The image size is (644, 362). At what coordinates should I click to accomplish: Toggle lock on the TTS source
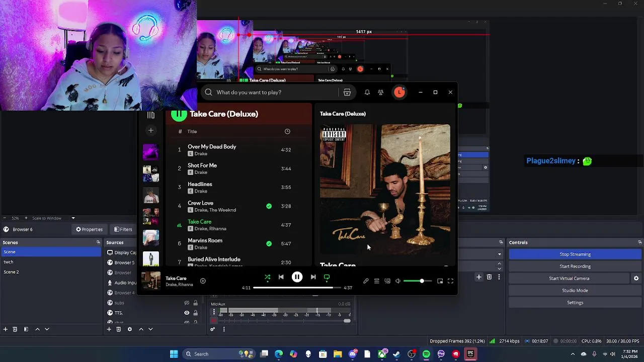(195, 313)
